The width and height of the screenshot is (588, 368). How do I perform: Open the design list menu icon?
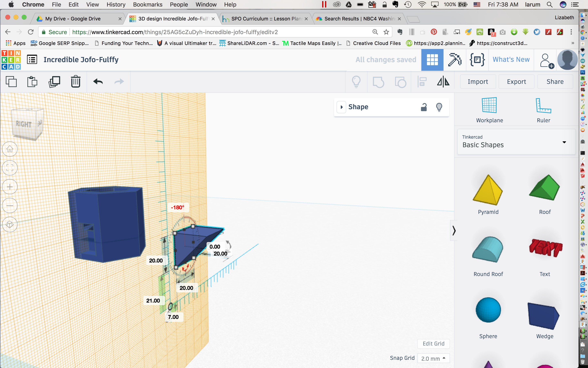[x=32, y=60]
